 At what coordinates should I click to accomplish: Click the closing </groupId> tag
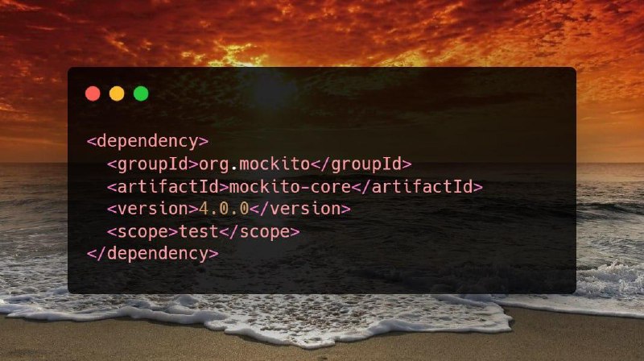point(361,164)
